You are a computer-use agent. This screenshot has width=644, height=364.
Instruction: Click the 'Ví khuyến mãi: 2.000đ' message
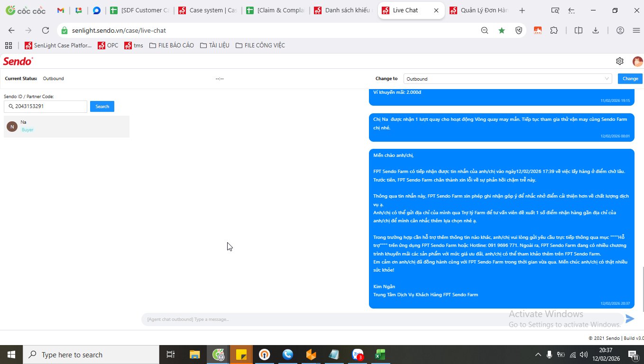502,97
